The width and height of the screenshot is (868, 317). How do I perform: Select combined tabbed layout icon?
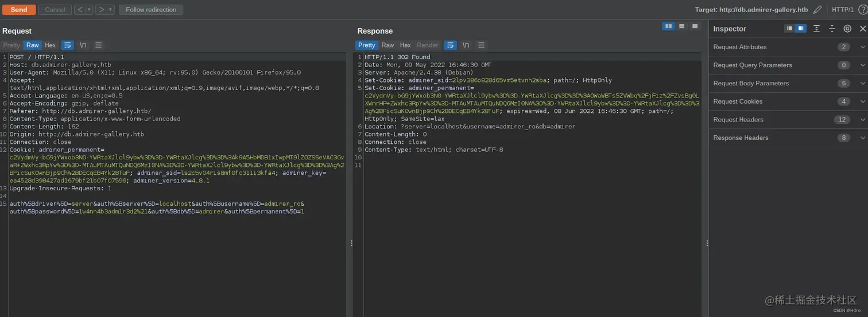coord(695,26)
